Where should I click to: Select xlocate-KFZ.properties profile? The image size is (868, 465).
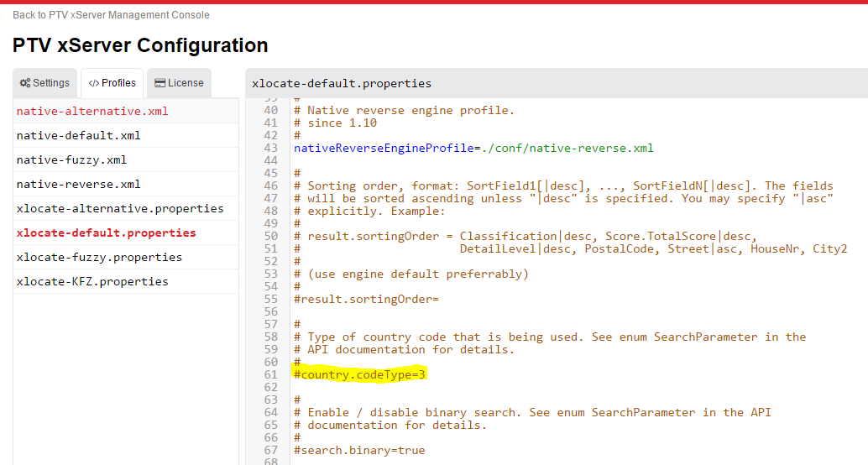tap(92, 281)
